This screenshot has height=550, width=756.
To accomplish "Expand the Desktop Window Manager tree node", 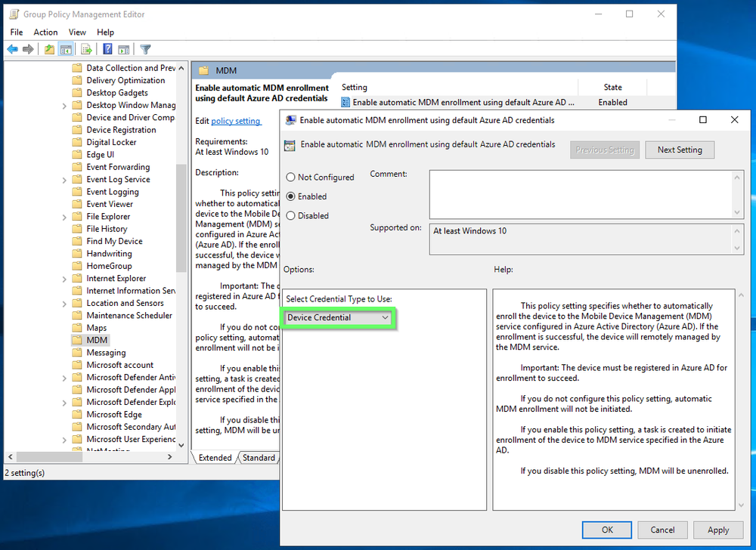I will pos(64,106).
